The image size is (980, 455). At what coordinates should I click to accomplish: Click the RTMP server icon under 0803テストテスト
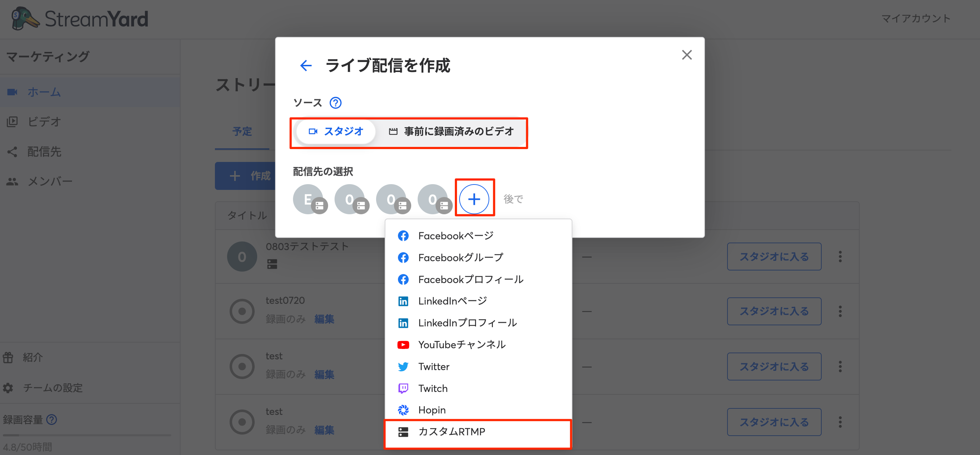(272, 264)
